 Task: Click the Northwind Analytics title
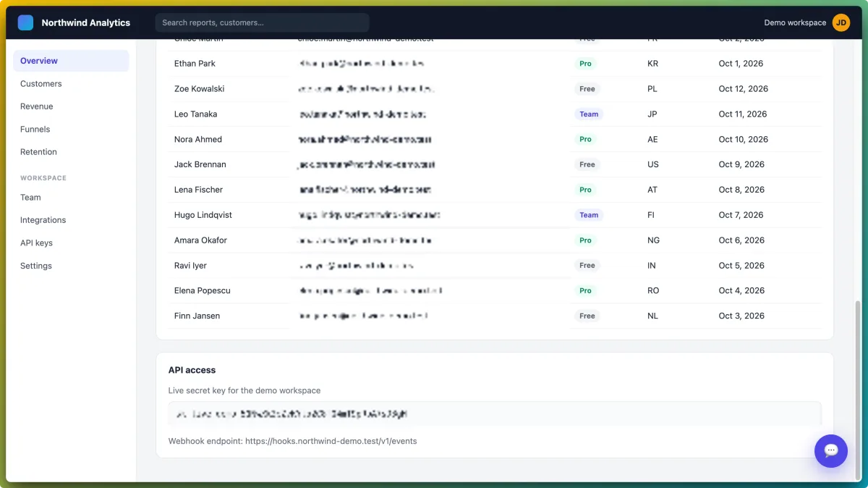pyautogui.click(x=86, y=22)
